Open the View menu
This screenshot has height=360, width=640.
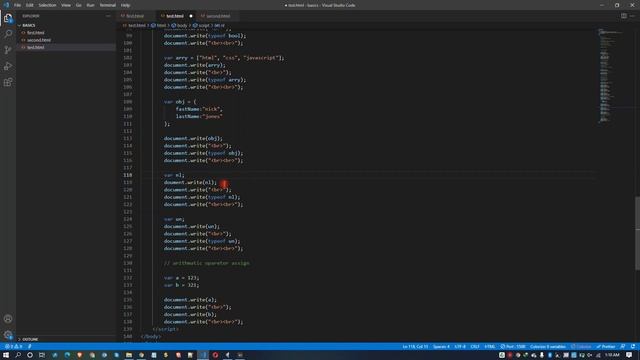coord(66,5)
